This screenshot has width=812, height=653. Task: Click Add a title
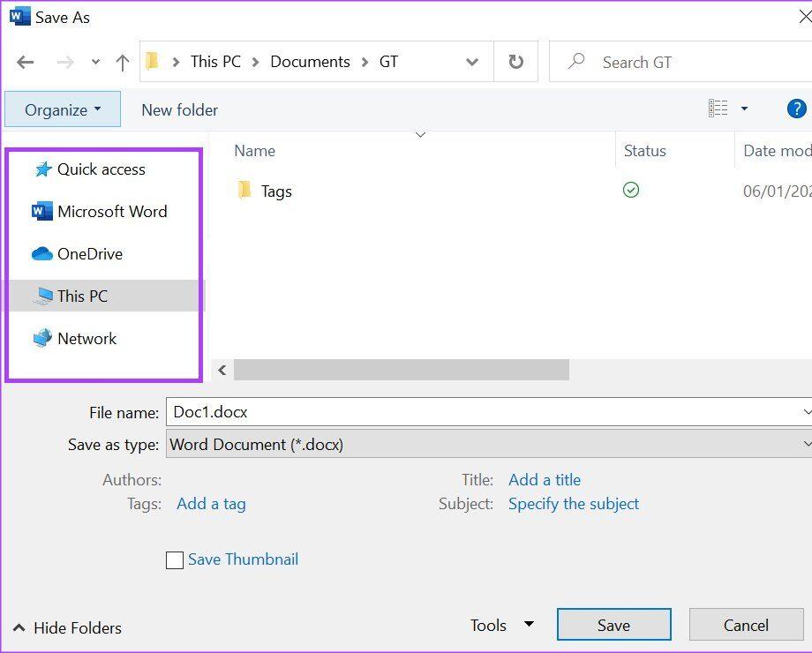[x=545, y=479]
